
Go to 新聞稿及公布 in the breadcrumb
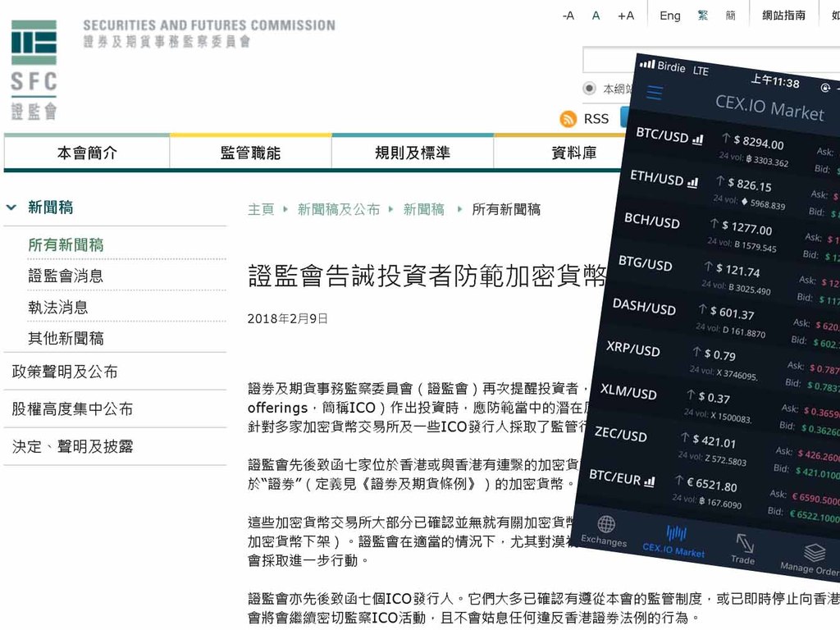[x=339, y=209]
